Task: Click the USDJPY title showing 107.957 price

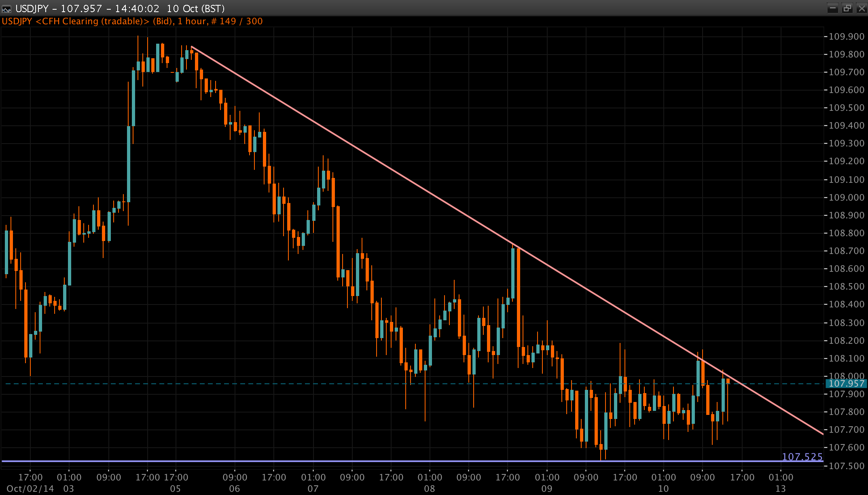Action: (59, 8)
